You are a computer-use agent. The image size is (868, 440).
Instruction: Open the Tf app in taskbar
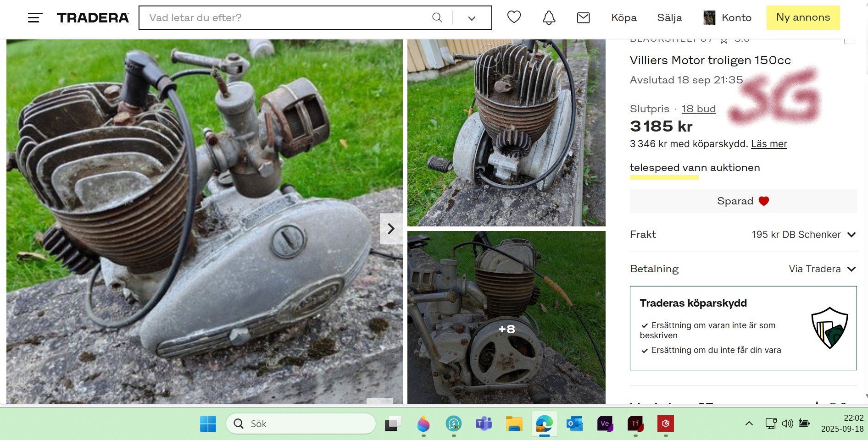[x=635, y=423]
